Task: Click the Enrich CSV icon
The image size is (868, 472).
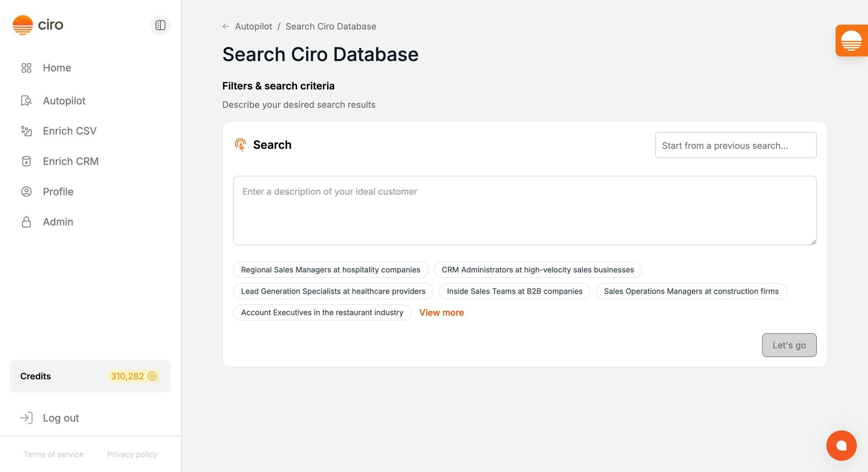Action: click(x=26, y=131)
